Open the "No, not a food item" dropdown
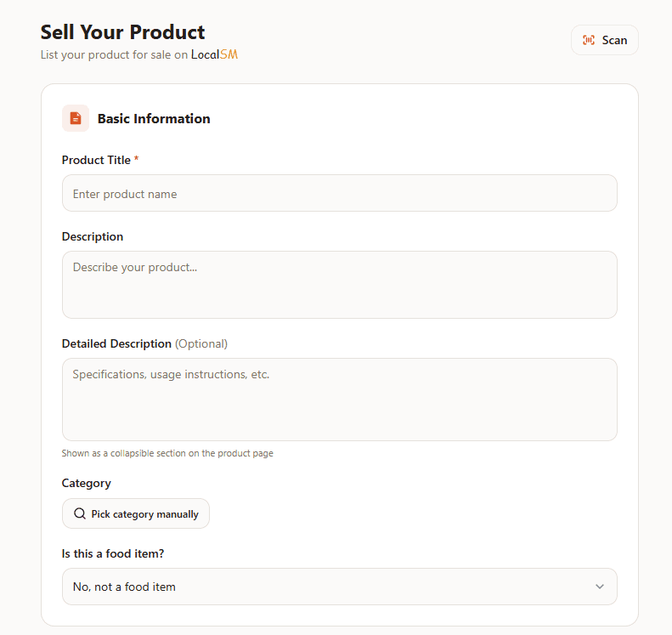Image resolution: width=672 pixels, height=635 pixels. 339,587
